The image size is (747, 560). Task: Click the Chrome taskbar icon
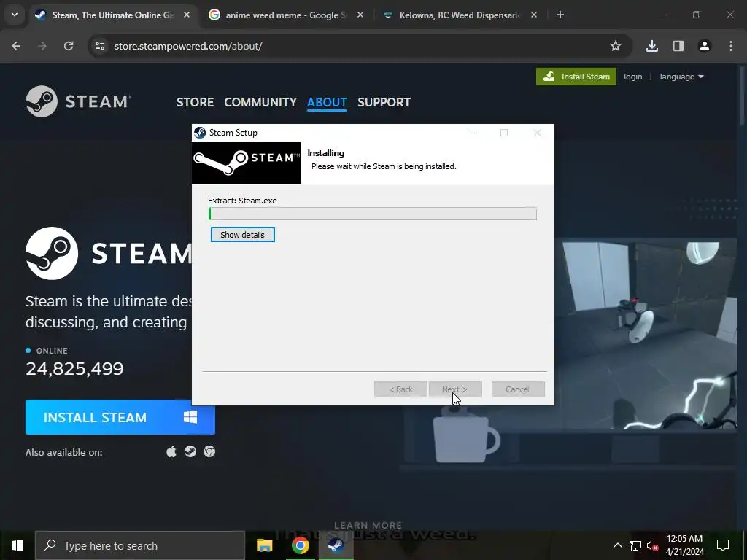300,545
